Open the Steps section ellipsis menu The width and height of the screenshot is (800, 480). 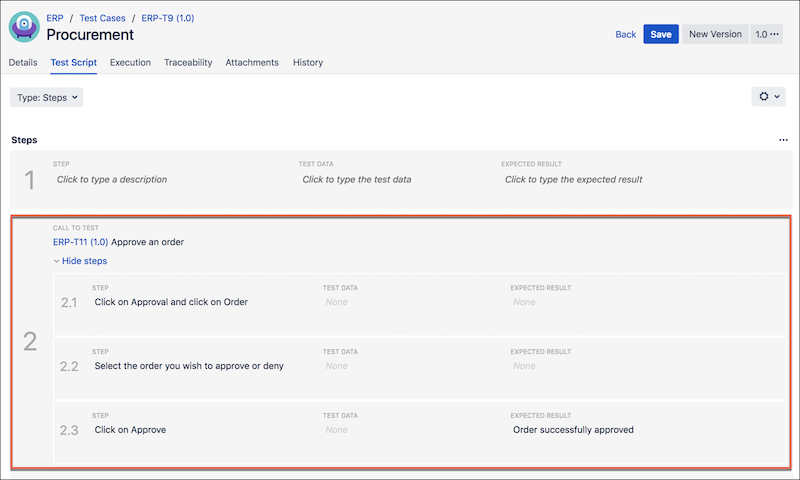click(783, 141)
